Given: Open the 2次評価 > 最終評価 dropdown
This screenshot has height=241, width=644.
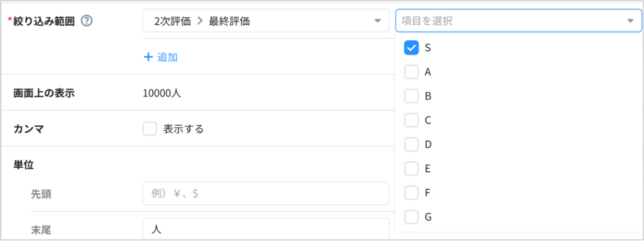Looking at the screenshot, I should click(x=265, y=21).
